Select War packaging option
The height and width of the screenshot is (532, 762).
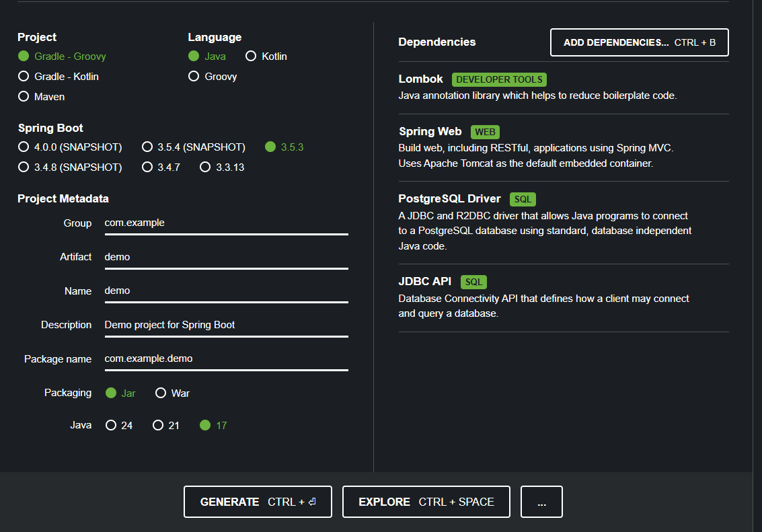point(173,393)
